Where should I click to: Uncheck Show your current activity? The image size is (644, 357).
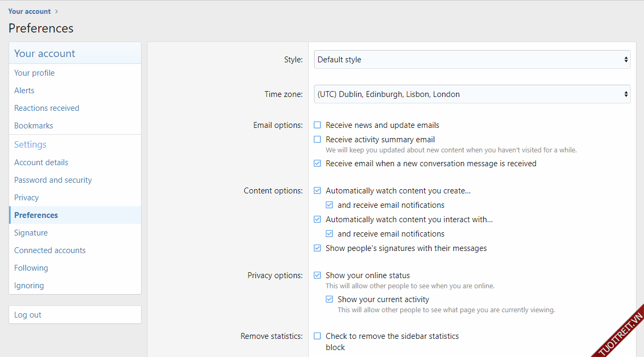329,299
